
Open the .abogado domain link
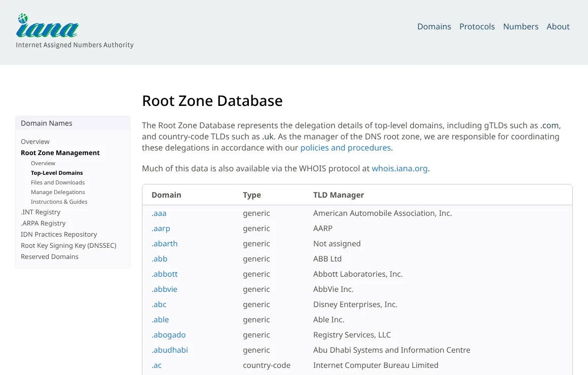168,335
